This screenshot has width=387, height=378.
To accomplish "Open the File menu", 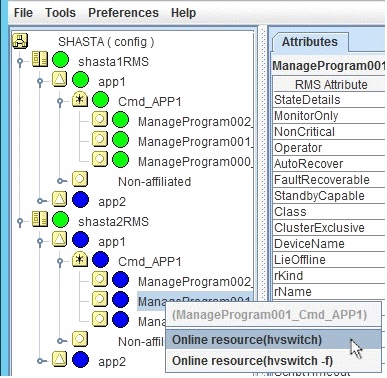I will 23,13.
